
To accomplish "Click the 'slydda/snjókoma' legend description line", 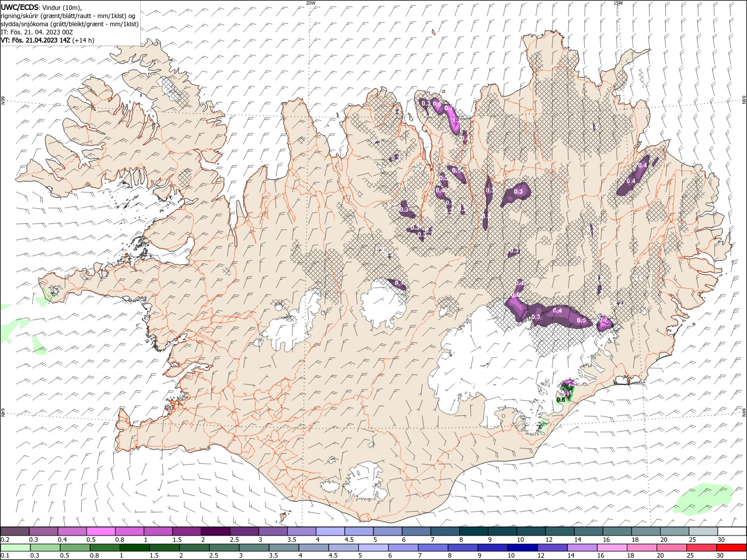I will 69,24.
